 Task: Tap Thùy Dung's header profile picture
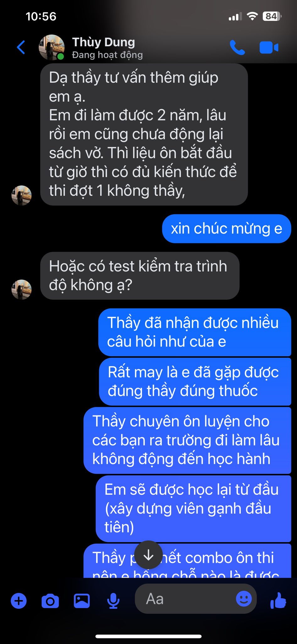pyautogui.click(x=51, y=47)
